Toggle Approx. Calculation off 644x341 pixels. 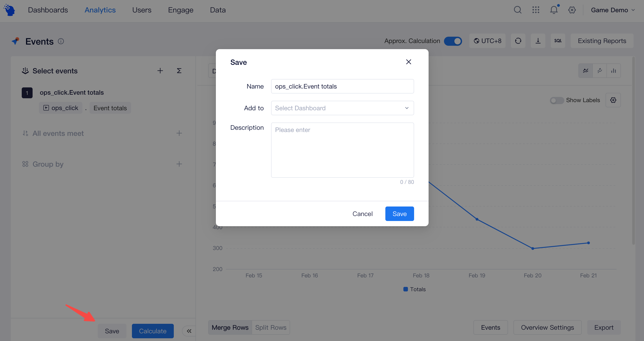(x=453, y=41)
